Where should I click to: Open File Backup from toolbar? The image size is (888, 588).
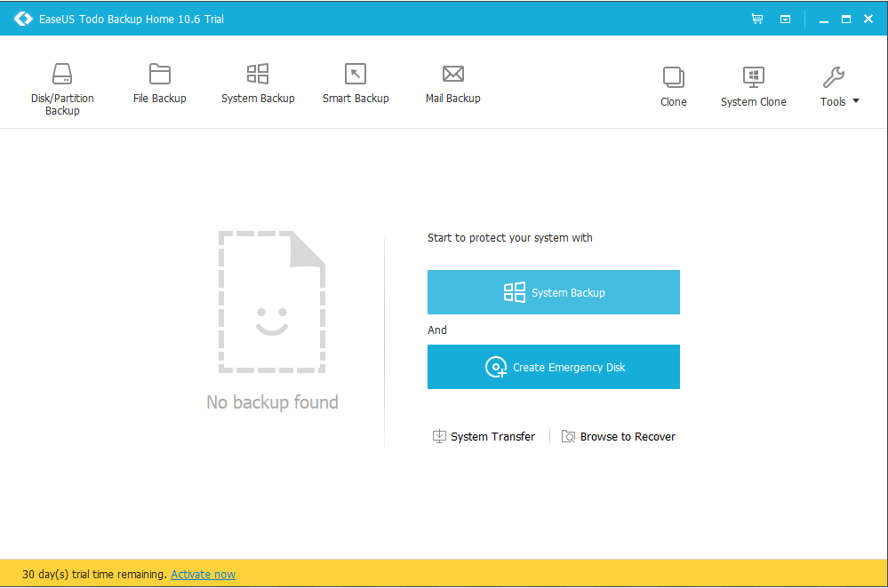click(160, 83)
